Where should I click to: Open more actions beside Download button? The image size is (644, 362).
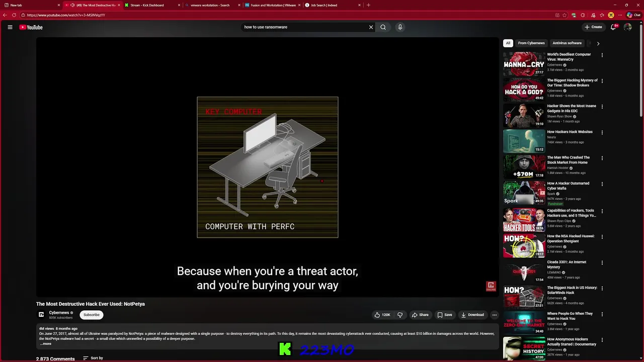(495, 315)
